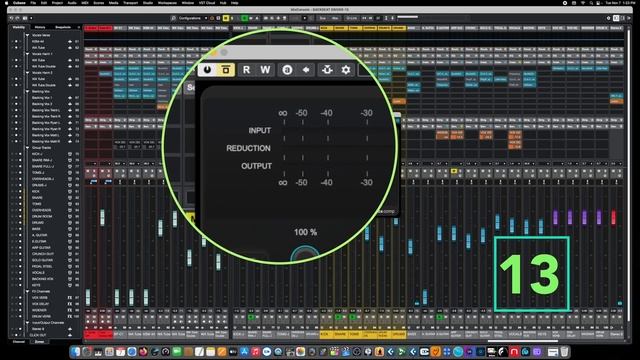This screenshot has width=640, height=360.
Task: Click the first purple fader handle
Action: point(555,217)
